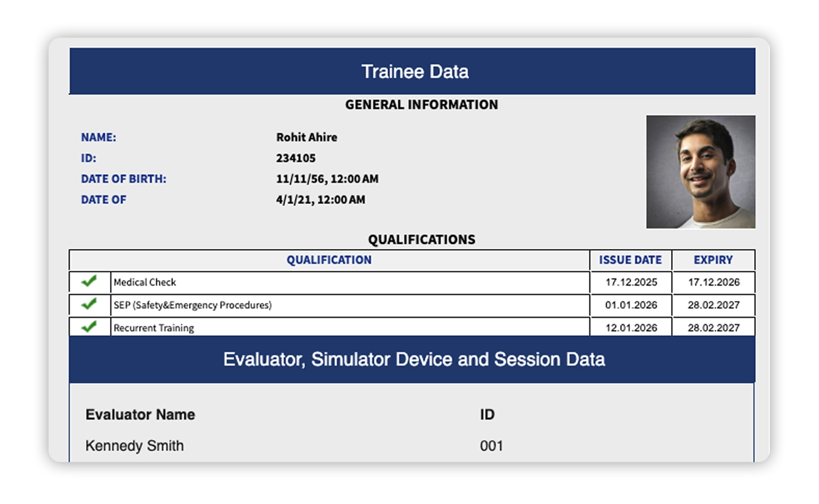Click the 4/1/21 date value
Screen dimensions: 819x504
coord(320,200)
